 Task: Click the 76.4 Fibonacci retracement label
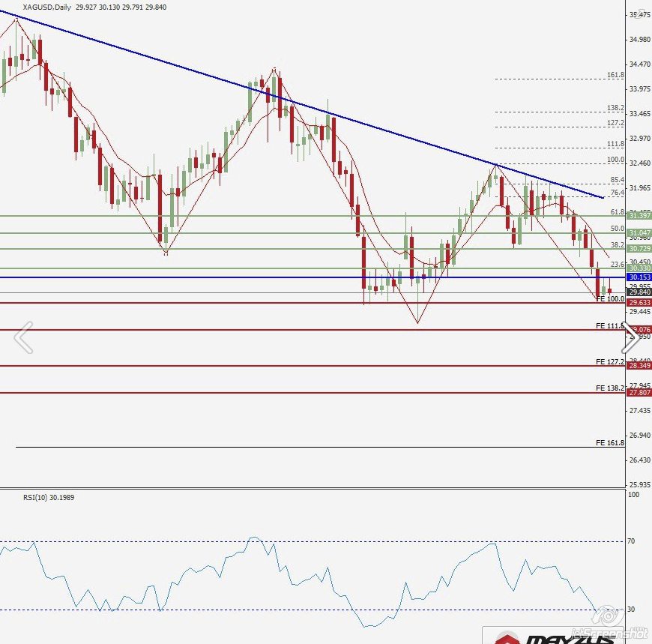tap(617, 193)
